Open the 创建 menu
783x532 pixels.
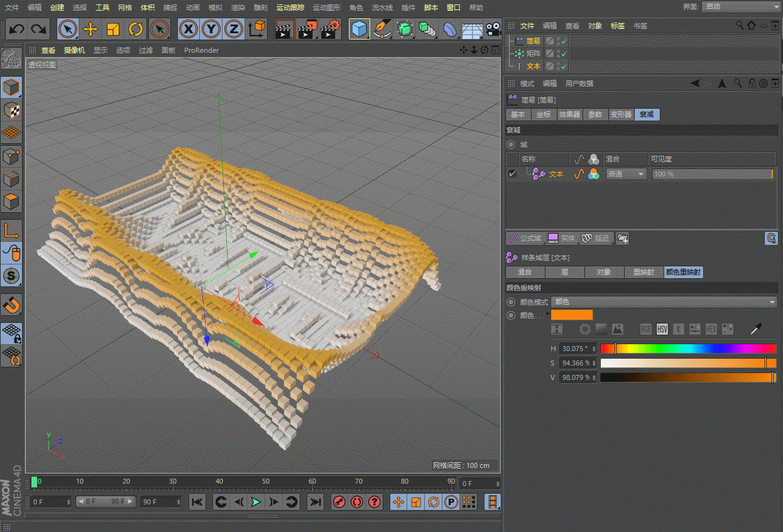(x=57, y=8)
